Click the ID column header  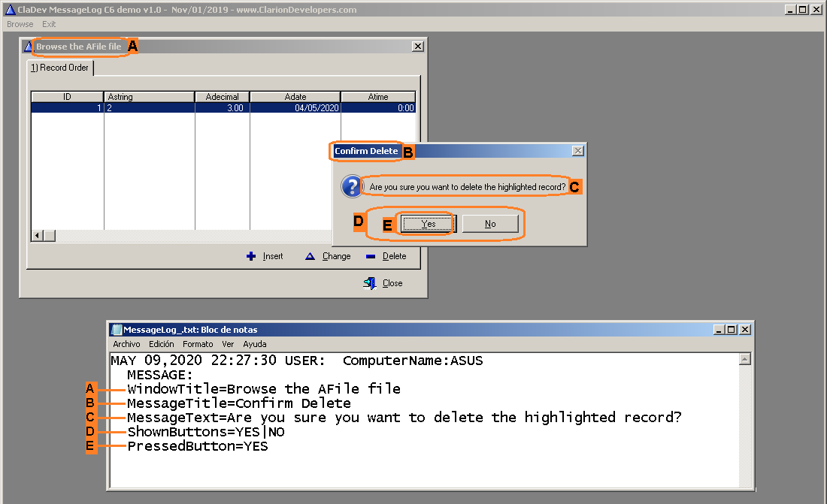[67, 97]
